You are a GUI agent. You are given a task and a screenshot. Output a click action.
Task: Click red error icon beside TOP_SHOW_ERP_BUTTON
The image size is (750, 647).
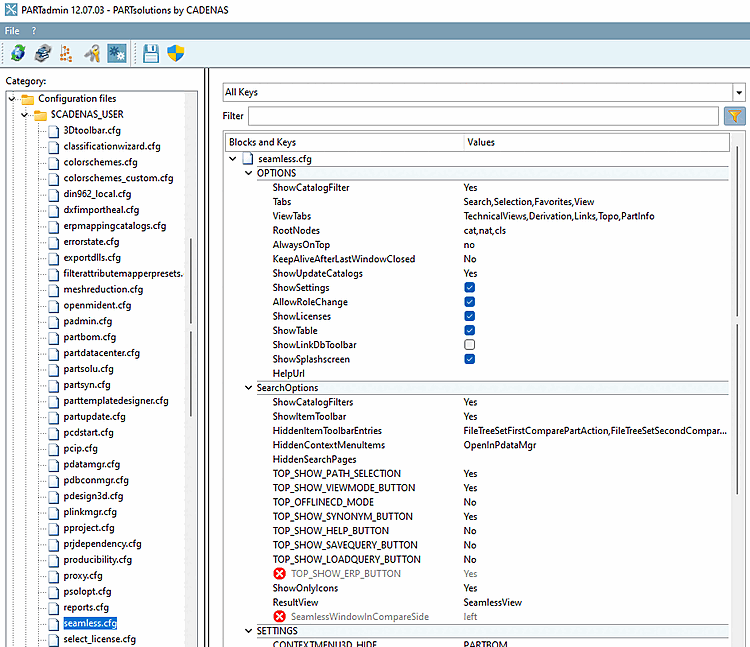pos(280,574)
